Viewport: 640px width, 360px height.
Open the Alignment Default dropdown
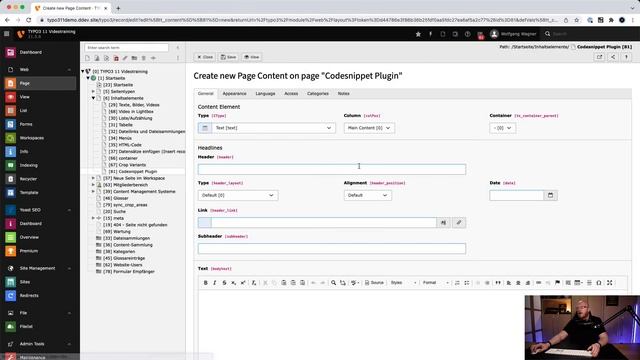[x=368, y=196]
